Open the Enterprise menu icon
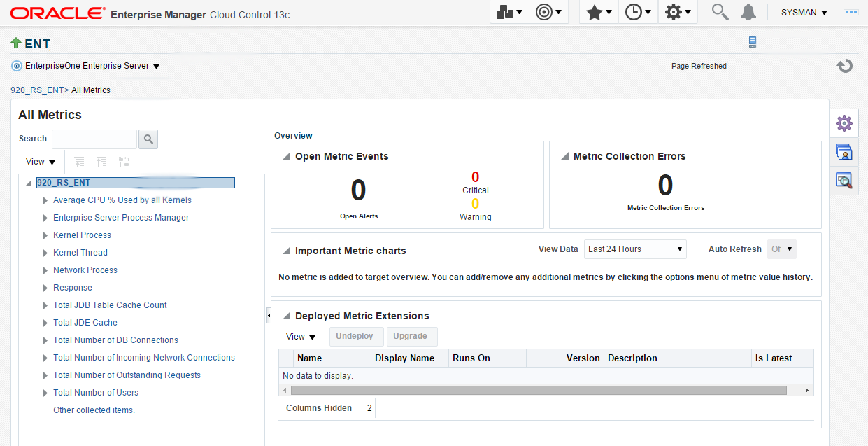This screenshot has height=446, width=868. (x=509, y=13)
